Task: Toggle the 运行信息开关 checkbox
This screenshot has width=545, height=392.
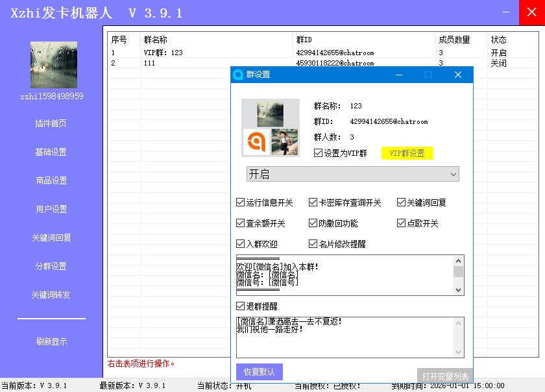Action: pyautogui.click(x=241, y=202)
